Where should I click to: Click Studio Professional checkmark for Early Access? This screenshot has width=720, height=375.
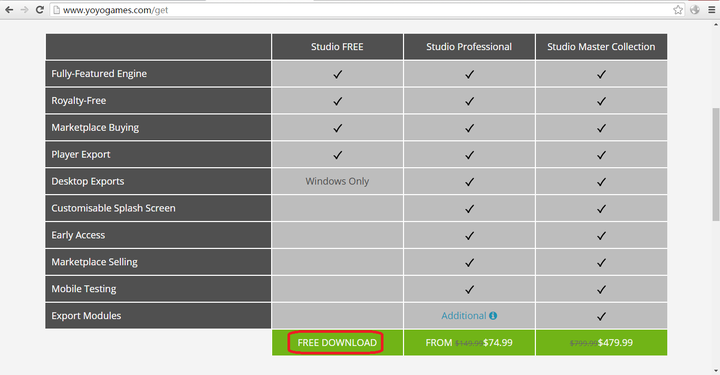(469, 235)
